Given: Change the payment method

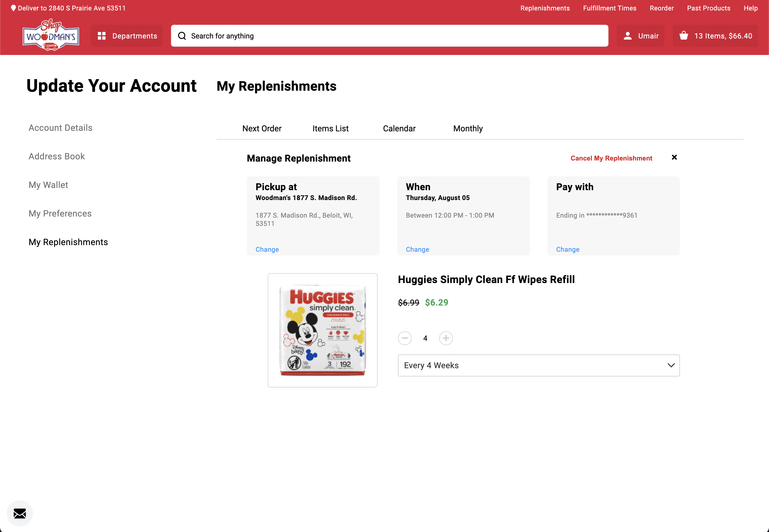Looking at the screenshot, I should (568, 249).
